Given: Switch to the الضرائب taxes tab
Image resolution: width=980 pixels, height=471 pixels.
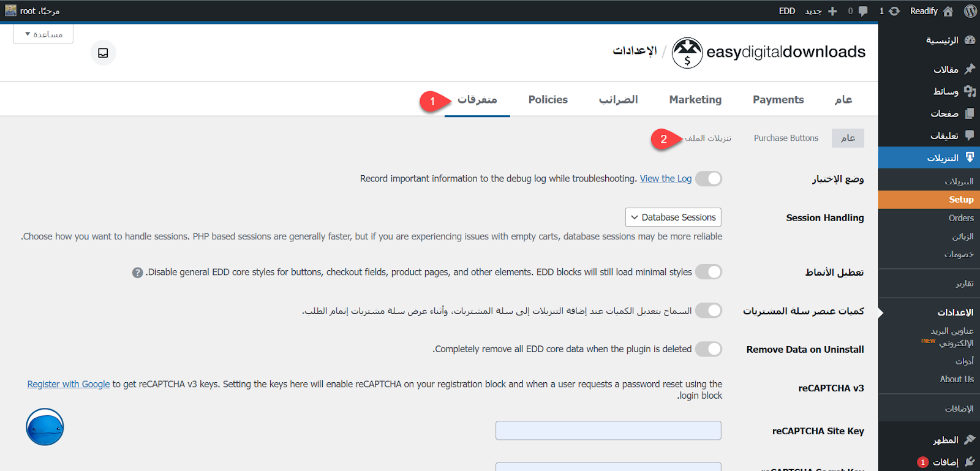Looking at the screenshot, I should pyautogui.click(x=619, y=99).
